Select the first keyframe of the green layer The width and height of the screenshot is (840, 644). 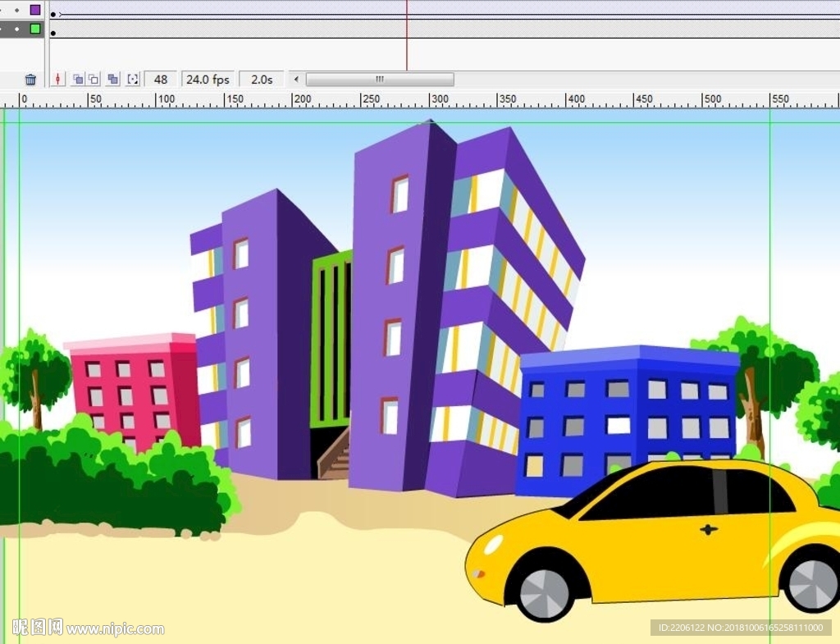[53, 33]
